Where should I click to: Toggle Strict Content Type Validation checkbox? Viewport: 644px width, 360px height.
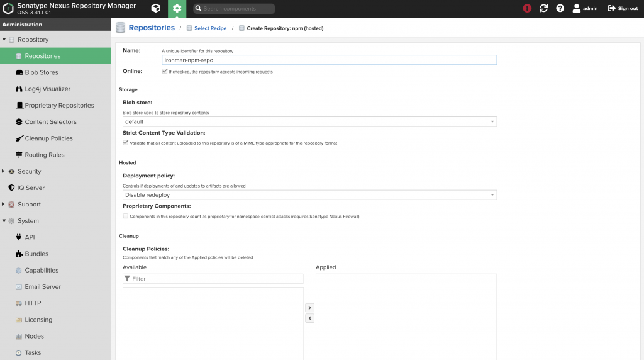(x=126, y=143)
